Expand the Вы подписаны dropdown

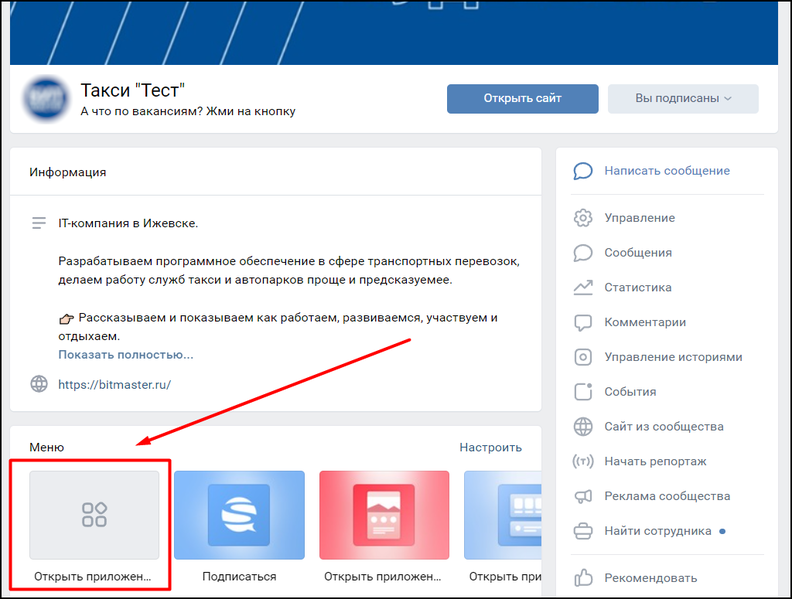683,98
